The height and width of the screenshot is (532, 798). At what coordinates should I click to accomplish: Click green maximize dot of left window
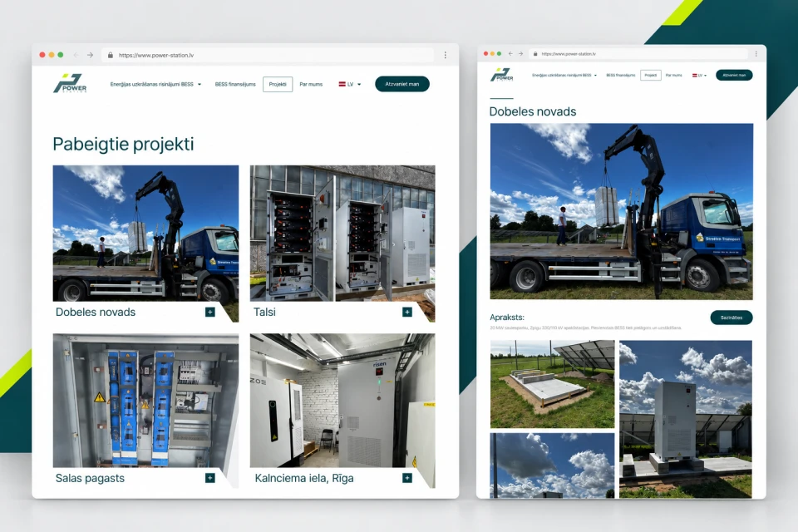(x=61, y=55)
